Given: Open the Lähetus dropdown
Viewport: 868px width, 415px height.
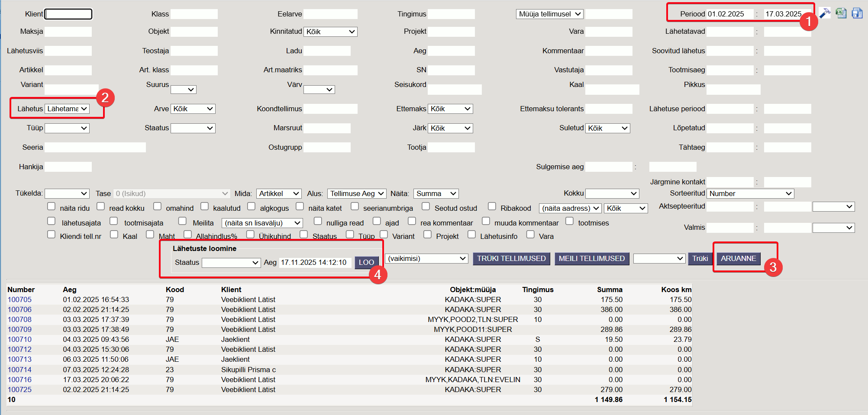Looking at the screenshot, I should pyautogui.click(x=67, y=109).
